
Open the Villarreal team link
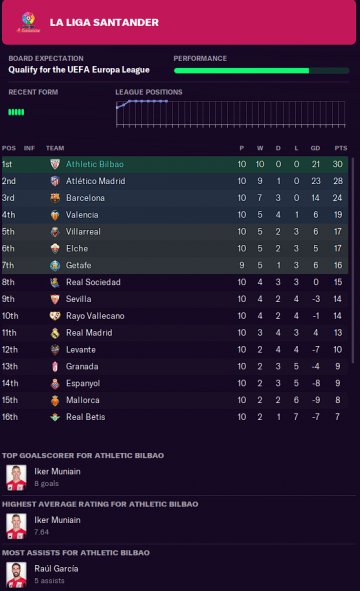point(83,231)
